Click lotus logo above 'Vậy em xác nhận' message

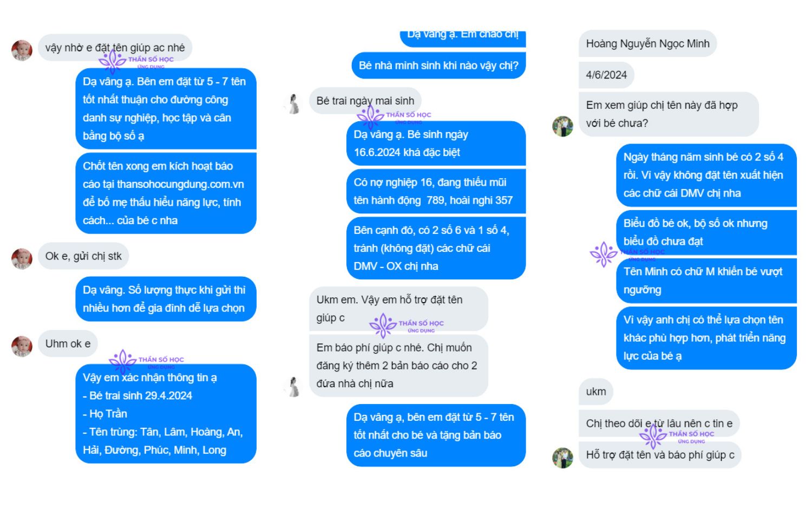122,361
